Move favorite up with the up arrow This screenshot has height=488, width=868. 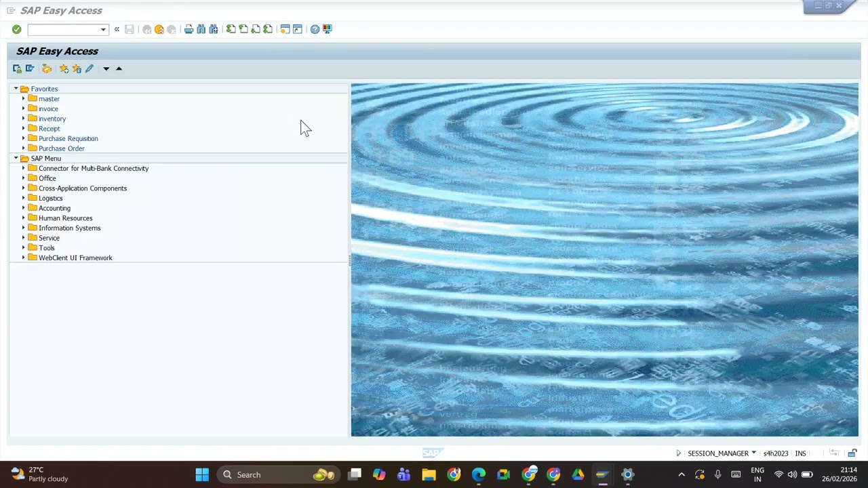(119, 68)
